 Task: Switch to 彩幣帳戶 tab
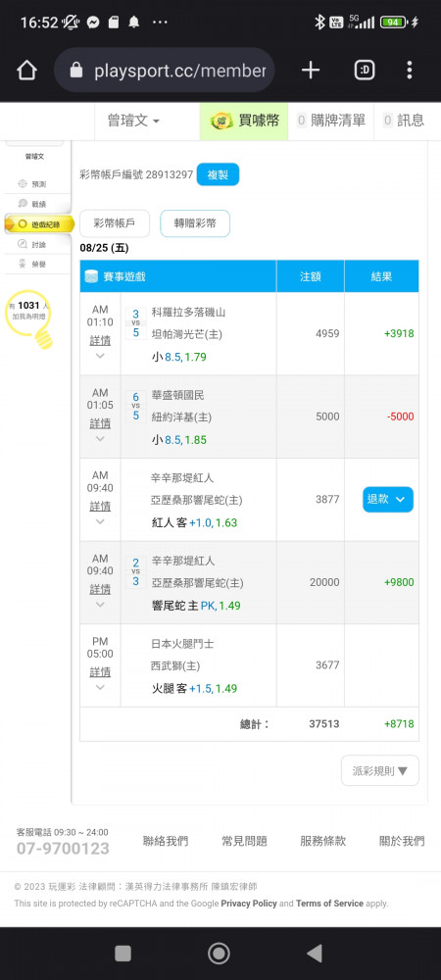tap(115, 223)
